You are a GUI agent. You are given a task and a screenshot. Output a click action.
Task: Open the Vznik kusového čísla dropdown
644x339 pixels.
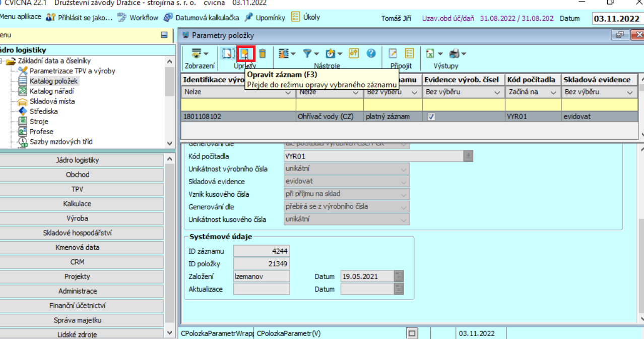404,194
